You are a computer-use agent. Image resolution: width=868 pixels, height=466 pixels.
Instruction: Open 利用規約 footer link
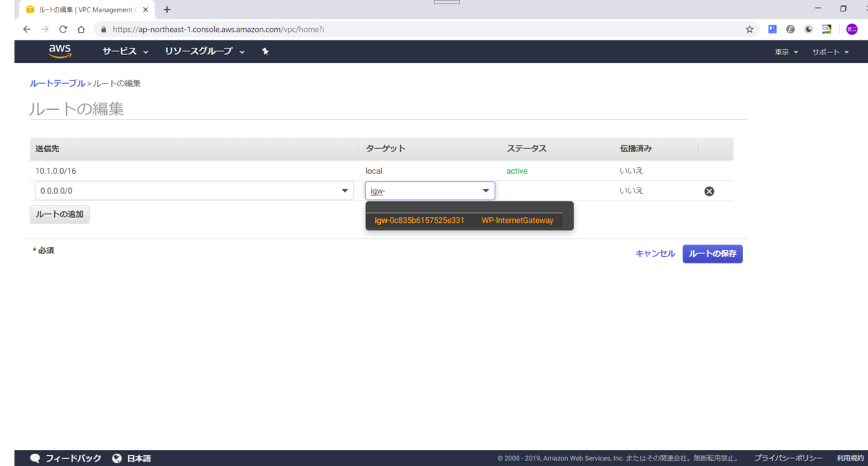pos(851,459)
